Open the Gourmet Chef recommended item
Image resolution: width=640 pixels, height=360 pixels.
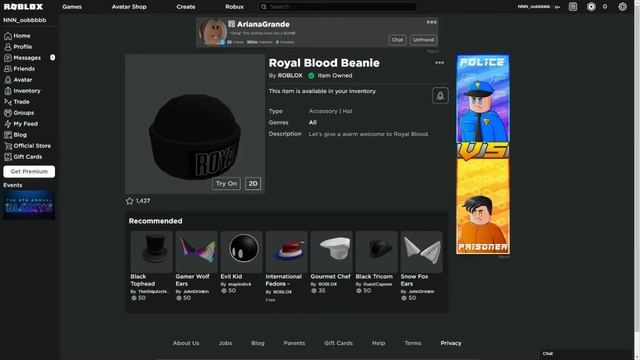pyautogui.click(x=331, y=262)
